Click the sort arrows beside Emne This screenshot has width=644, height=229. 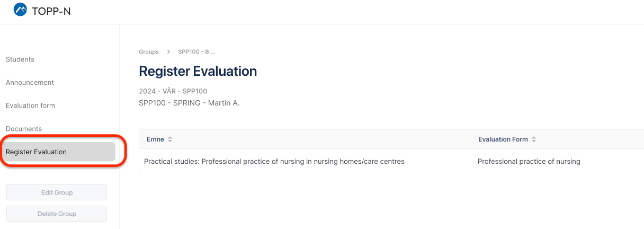[170, 139]
